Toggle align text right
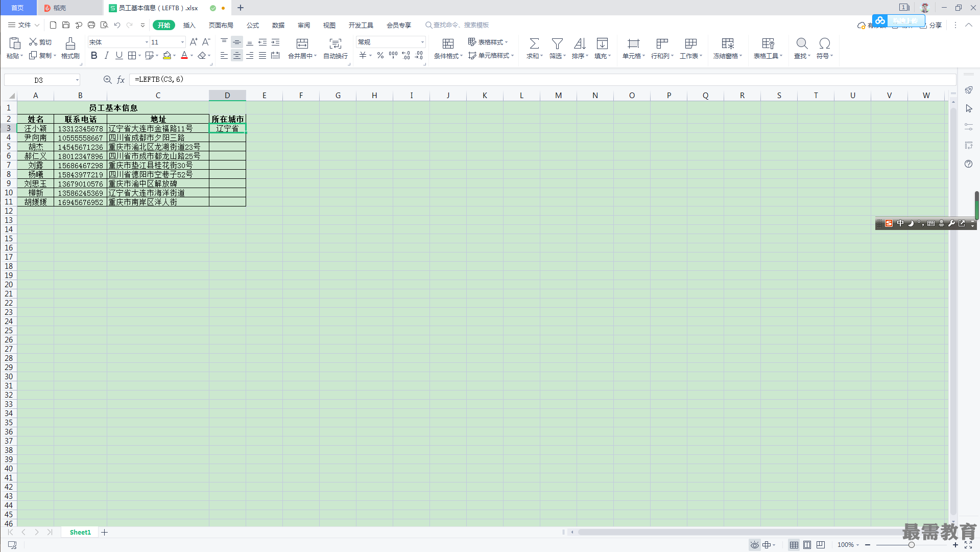This screenshot has width=980, height=552. coord(250,56)
